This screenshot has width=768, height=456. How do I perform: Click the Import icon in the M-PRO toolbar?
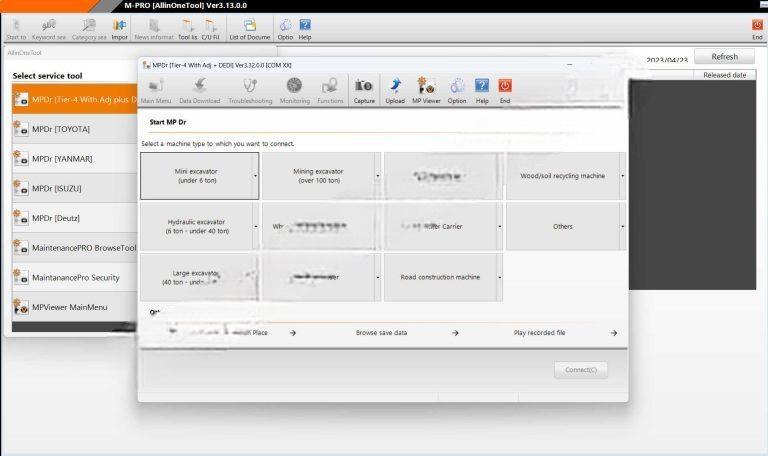coord(120,30)
